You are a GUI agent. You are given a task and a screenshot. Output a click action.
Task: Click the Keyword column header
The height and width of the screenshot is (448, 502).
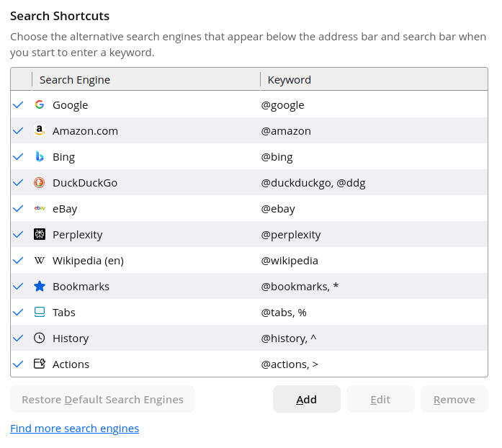coord(374,80)
